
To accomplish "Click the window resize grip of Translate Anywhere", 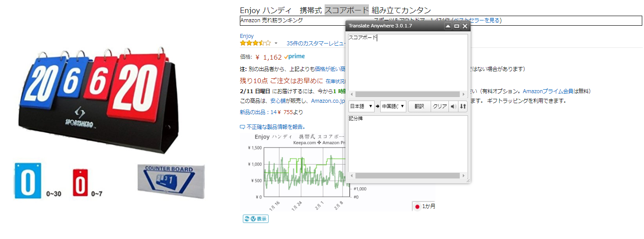I will click(x=468, y=180).
